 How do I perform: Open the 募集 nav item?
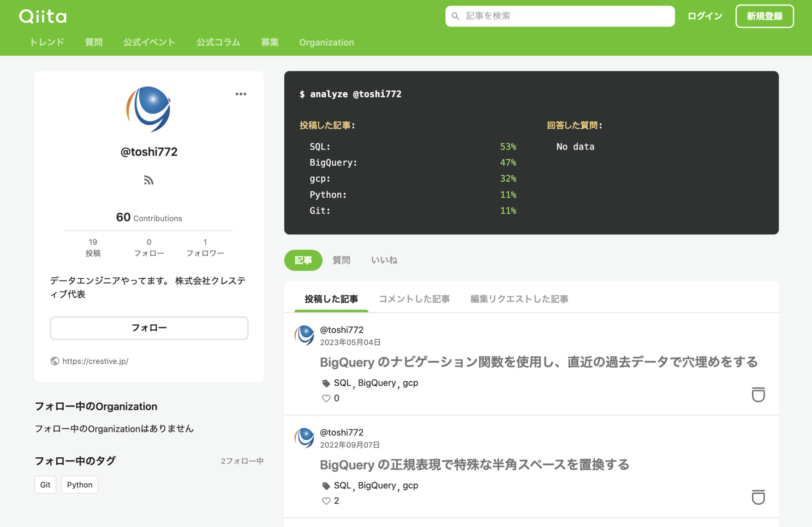tap(269, 42)
